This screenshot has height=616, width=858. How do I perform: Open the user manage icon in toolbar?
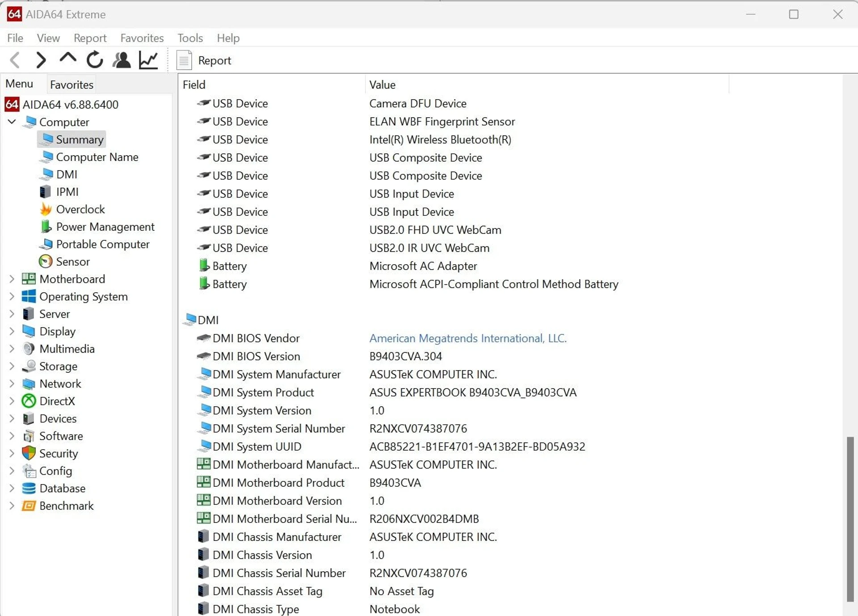(x=122, y=60)
